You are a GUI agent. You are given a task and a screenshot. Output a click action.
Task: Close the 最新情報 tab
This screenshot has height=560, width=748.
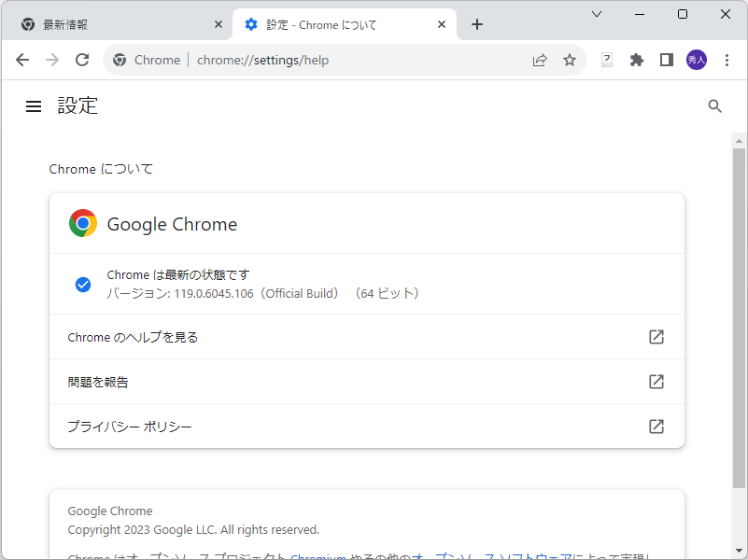coord(219,24)
